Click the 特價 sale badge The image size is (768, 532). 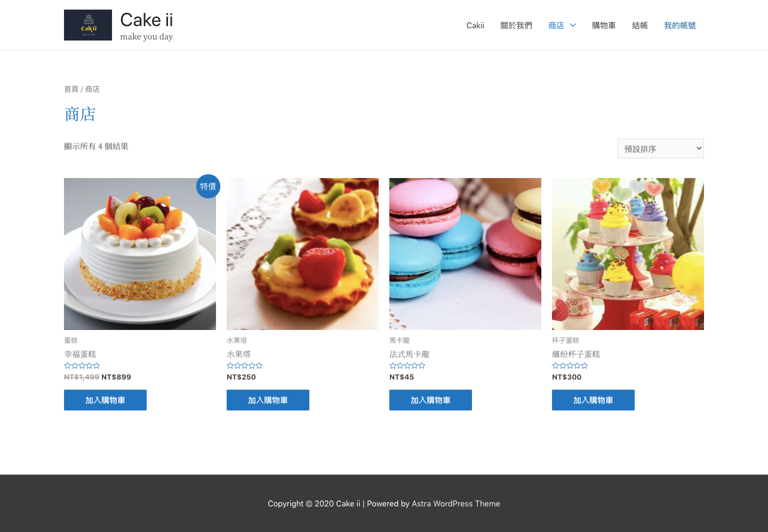pyautogui.click(x=208, y=186)
